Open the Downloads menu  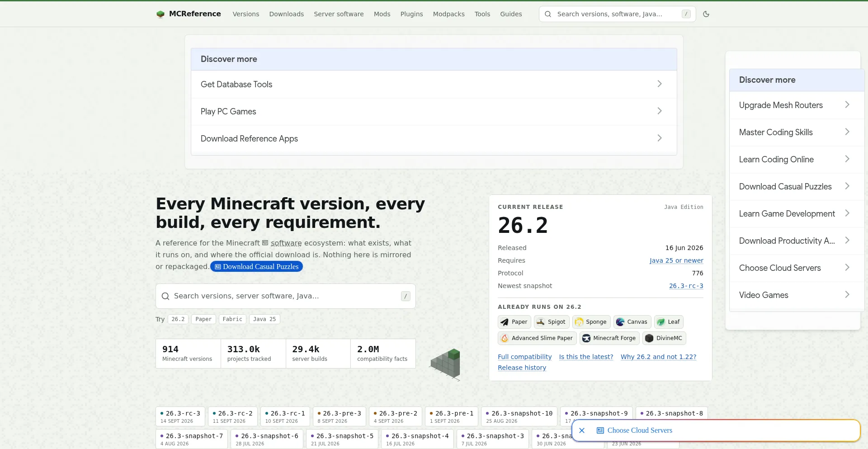click(x=287, y=14)
